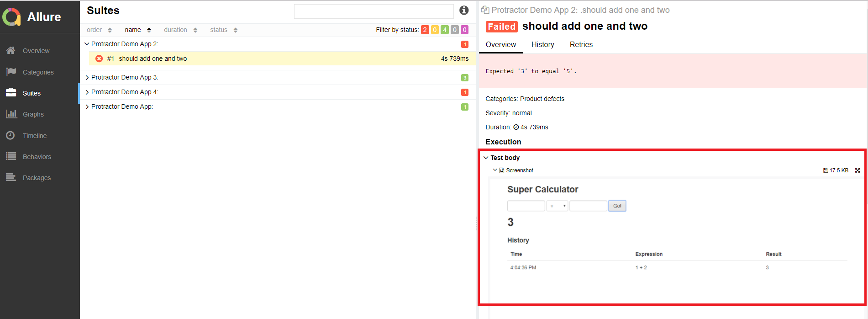This screenshot has height=319, width=868.
Task: Click the 17.5 KB attachment size icon
Action: click(x=826, y=170)
